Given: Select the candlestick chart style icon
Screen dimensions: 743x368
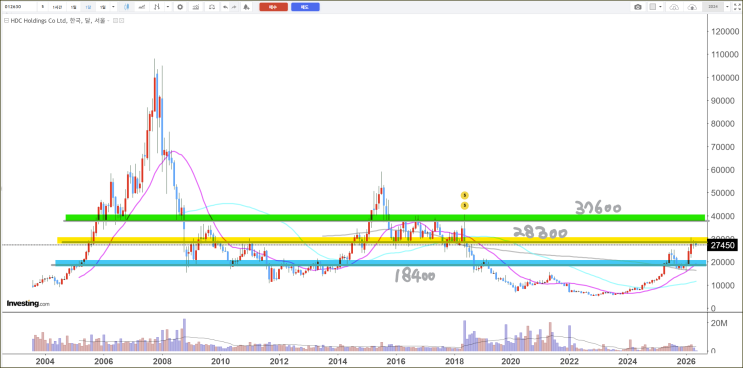Looking at the screenshot, I should point(127,7).
